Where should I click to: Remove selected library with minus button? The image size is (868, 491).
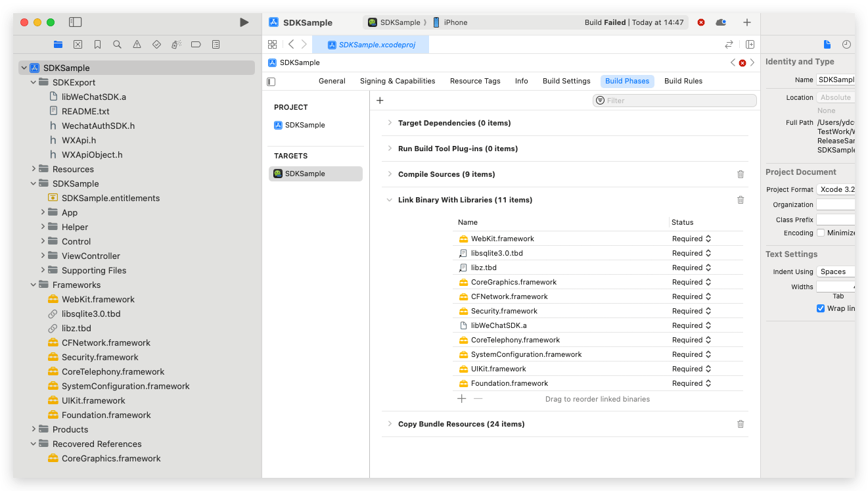coord(478,398)
